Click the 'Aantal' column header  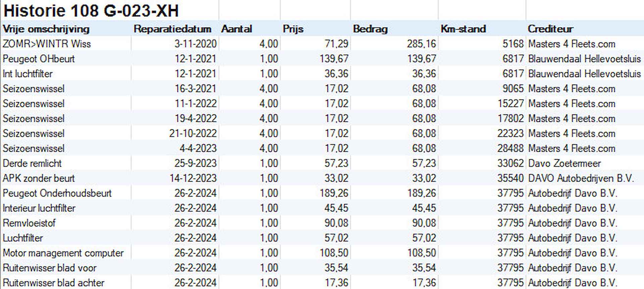[236, 29]
